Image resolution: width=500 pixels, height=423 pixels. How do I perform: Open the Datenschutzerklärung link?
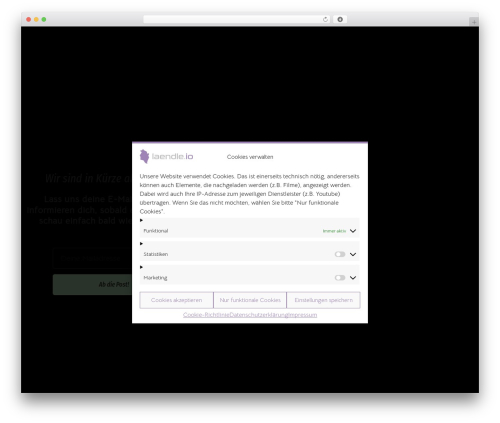tap(259, 315)
